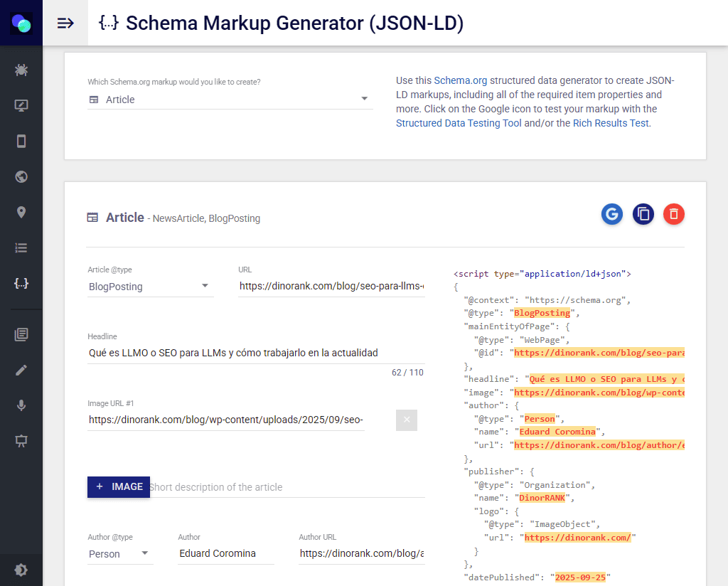Test markup with the Google icon button
This screenshot has height=586, width=728.
[611, 214]
